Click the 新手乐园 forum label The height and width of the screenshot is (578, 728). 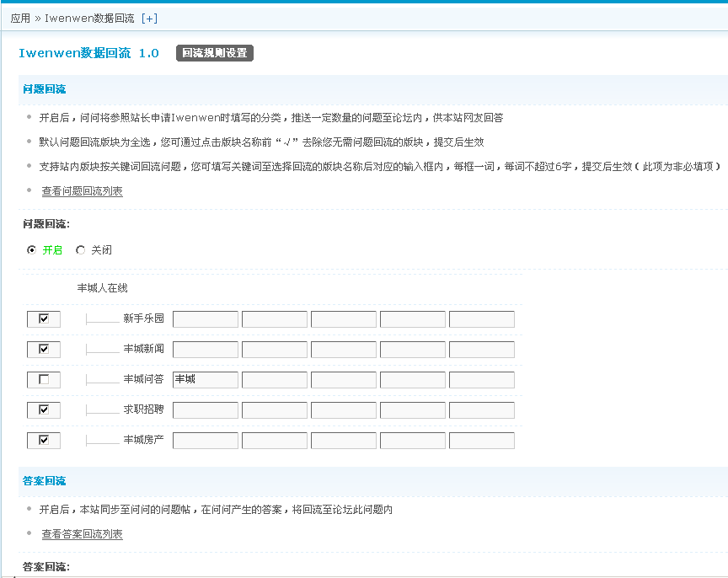(x=143, y=318)
